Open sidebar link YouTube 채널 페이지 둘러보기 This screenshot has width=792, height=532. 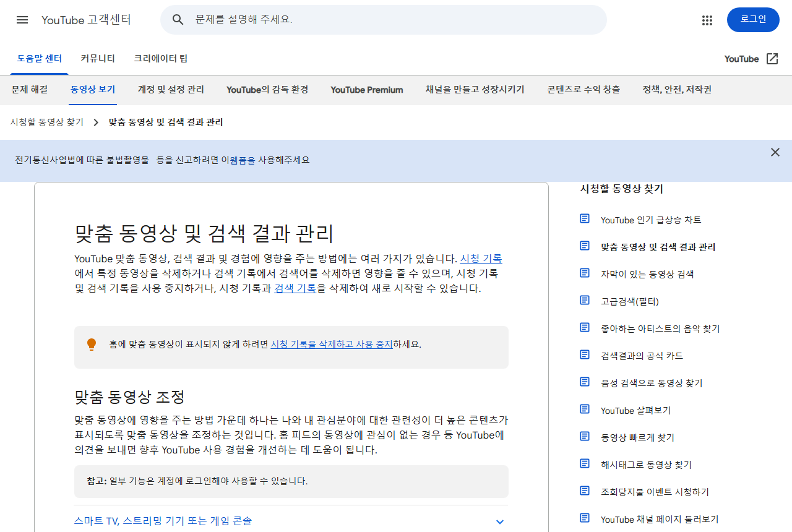coord(660,519)
